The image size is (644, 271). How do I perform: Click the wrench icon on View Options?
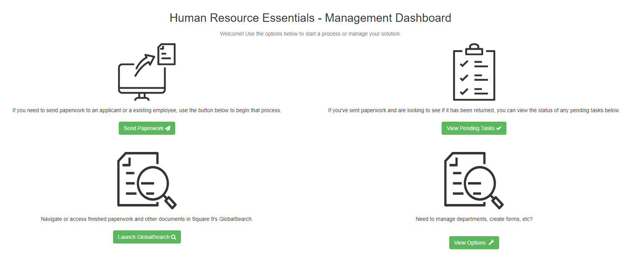pyautogui.click(x=491, y=242)
